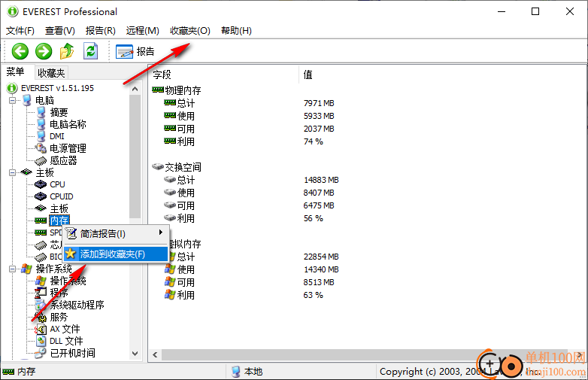Click the CPUID chip icon in tree

[x=41, y=196]
